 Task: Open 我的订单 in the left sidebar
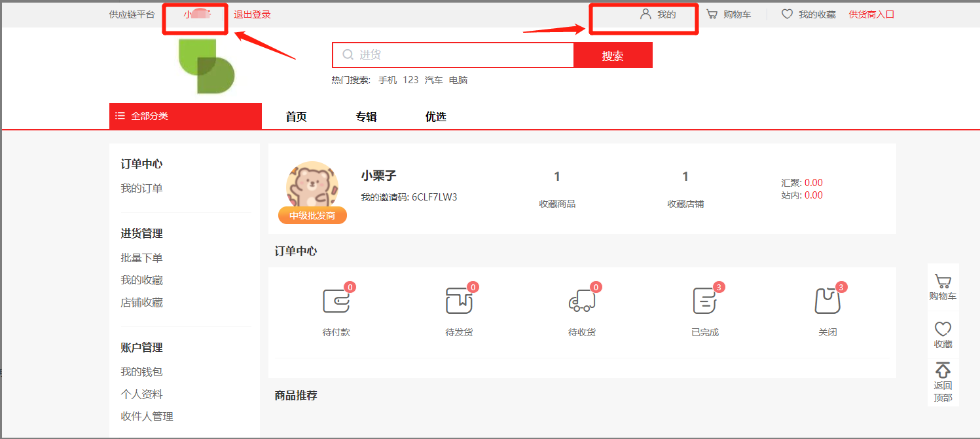141,189
